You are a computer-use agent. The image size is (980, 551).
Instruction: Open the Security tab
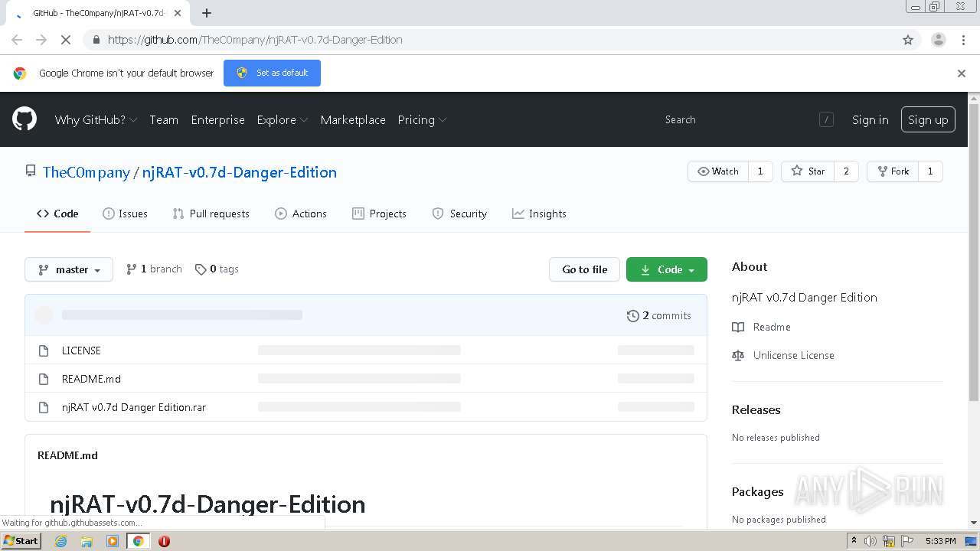click(459, 214)
